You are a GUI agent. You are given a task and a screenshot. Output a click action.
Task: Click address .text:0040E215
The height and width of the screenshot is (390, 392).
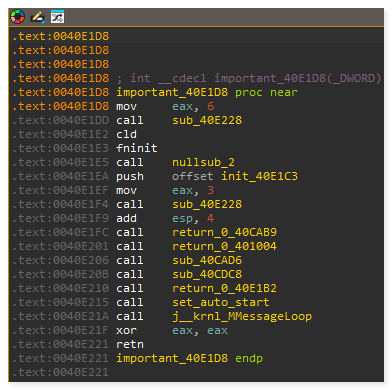(x=60, y=302)
